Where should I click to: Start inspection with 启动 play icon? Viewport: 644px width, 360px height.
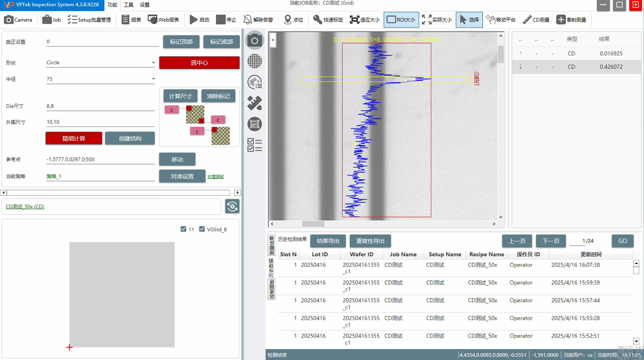(200, 20)
